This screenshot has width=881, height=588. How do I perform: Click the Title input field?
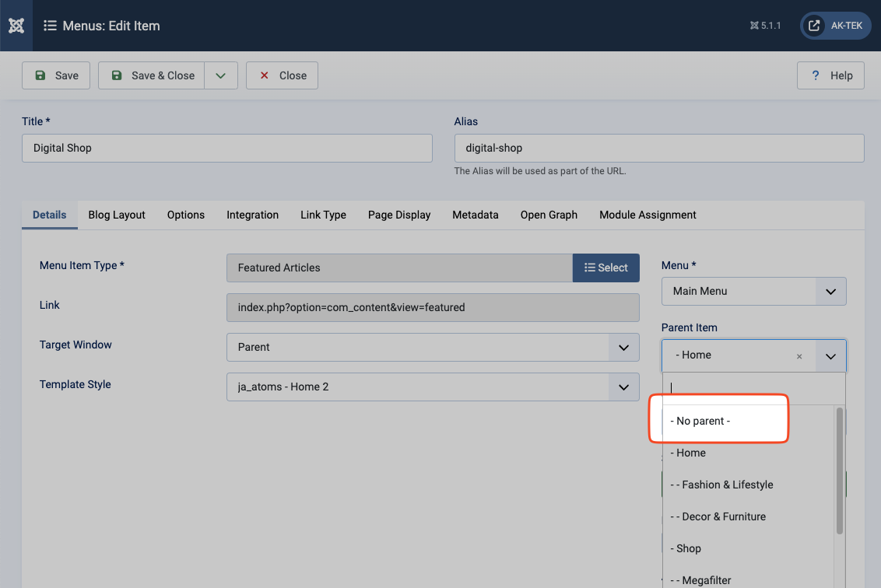coord(226,148)
